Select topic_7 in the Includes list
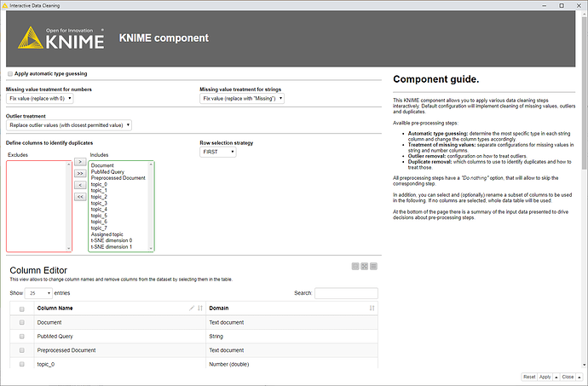Image resolution: width=588 pixels, height=386 pixels. coord(99,228)
